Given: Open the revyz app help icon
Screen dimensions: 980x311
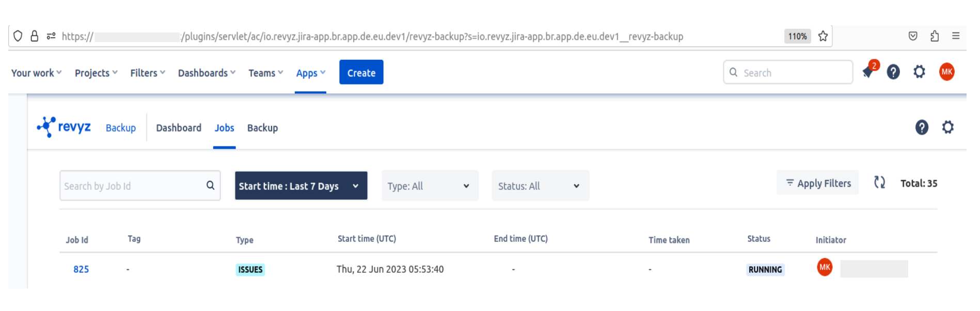Looking at the screenshot, I should tap(922, 127).
